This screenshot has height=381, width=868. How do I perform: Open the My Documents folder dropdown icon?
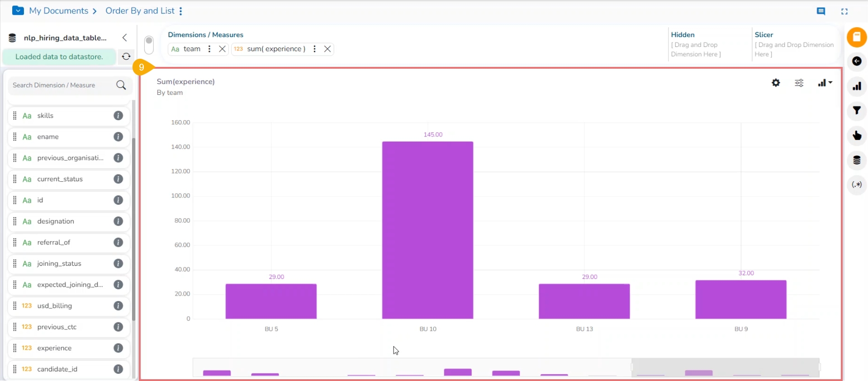click(18, 11)
